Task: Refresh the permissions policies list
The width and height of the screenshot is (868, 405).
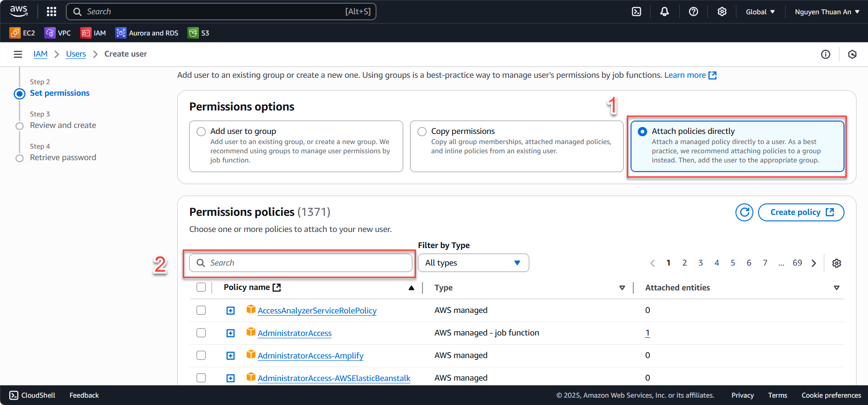Action: (x=744, y=212)
